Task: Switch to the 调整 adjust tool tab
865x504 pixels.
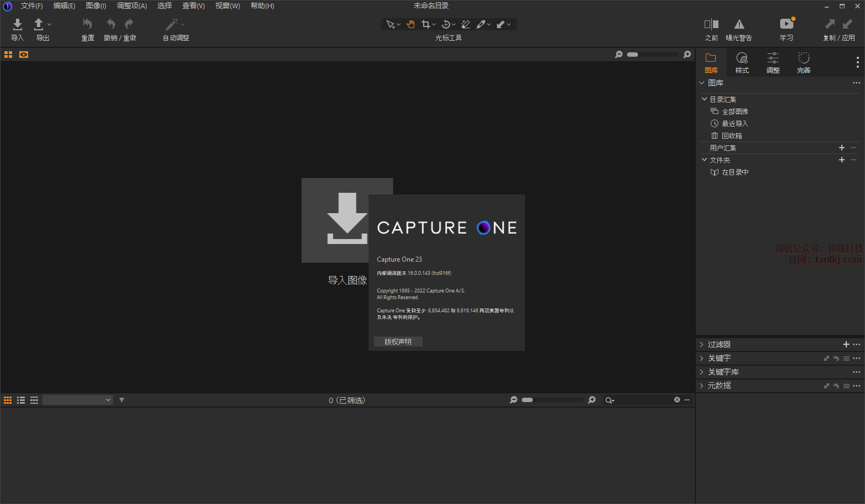Action: coord(773,63)
